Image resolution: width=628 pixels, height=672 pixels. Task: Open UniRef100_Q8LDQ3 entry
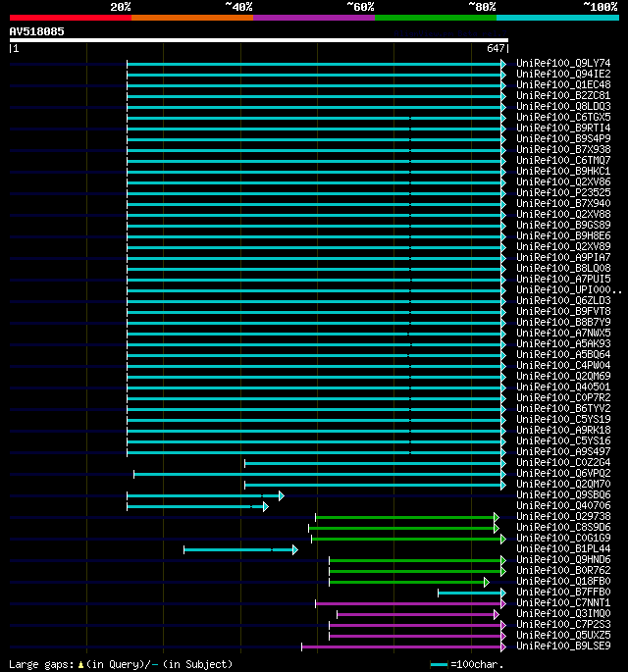tap(563, 106)
